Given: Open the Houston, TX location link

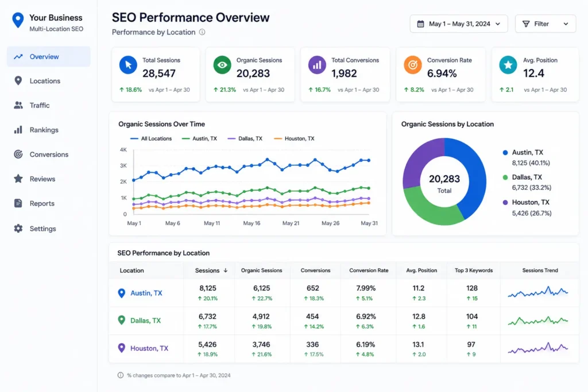Looking at the screenshot, I should (x=149, y=348).
